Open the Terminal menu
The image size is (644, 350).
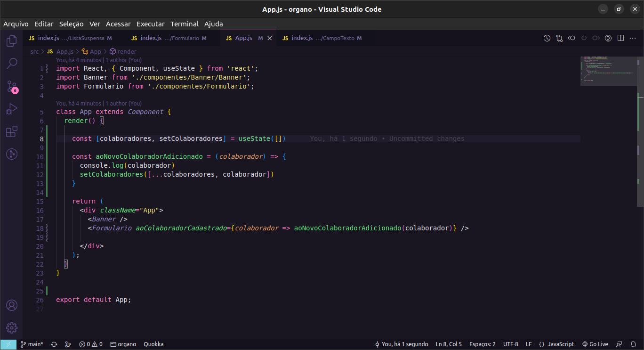pos(185,24)
